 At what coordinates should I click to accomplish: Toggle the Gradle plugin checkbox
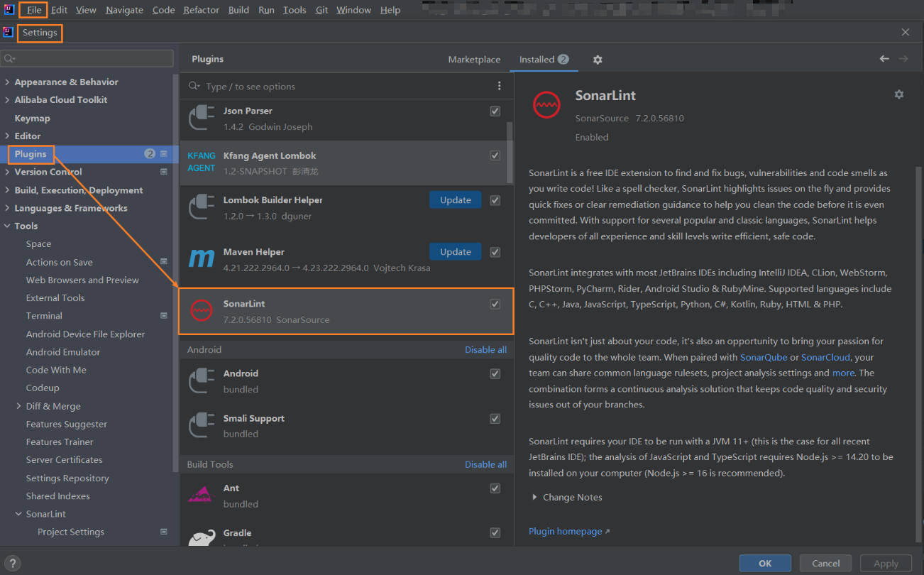(x=495, y=532)
